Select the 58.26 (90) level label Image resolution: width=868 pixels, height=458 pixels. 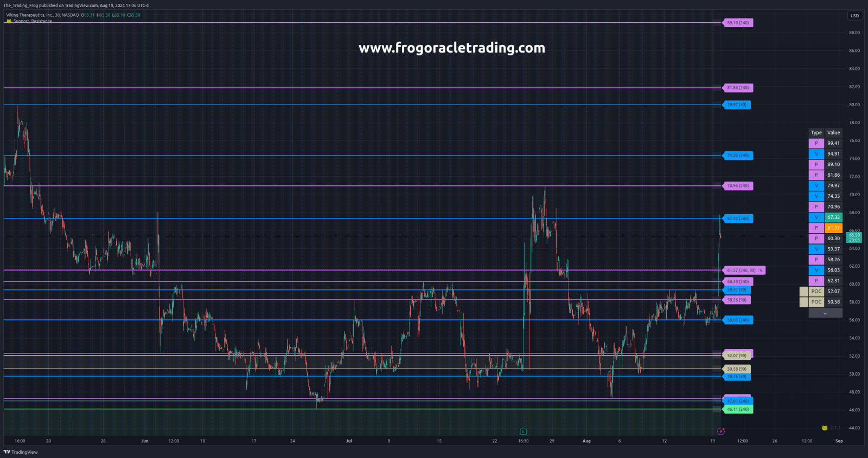[737, 300]
